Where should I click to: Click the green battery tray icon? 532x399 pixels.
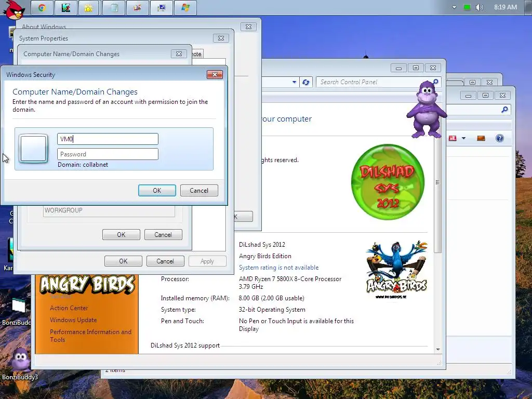[x=467, y=7]
